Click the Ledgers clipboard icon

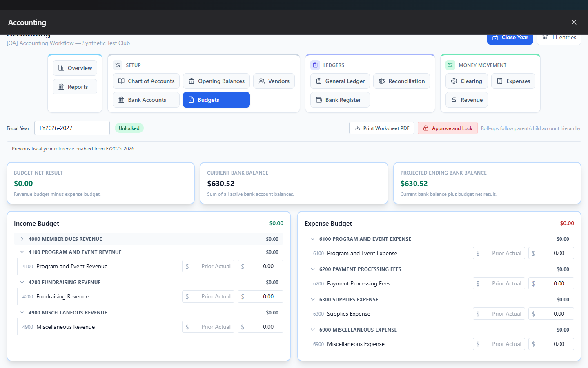[315, 65]
